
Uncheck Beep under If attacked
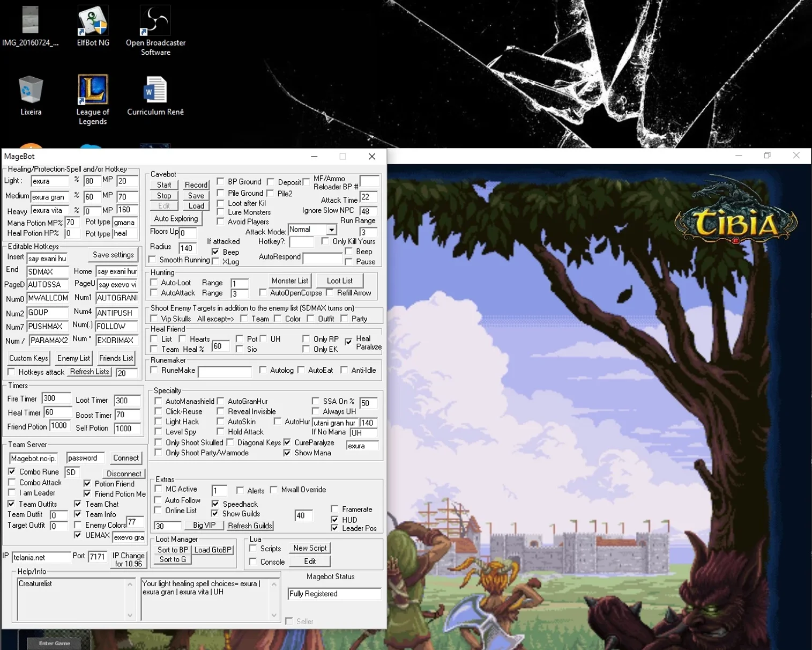tap(215, 252)
